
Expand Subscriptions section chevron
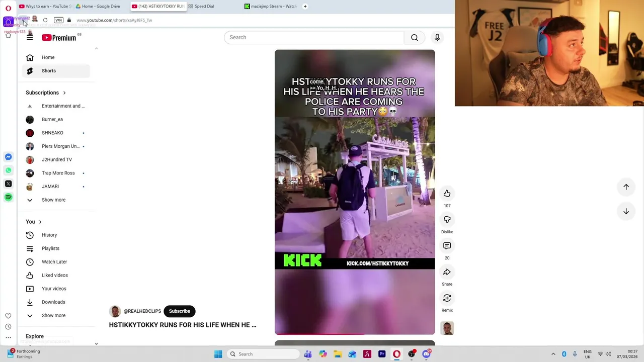tap(64, 93)
